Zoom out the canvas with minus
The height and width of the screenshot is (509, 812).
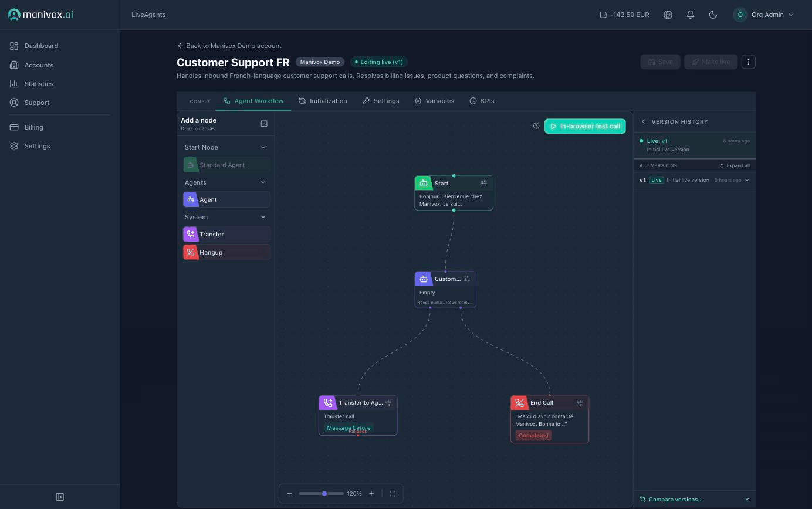coord(289,494)
